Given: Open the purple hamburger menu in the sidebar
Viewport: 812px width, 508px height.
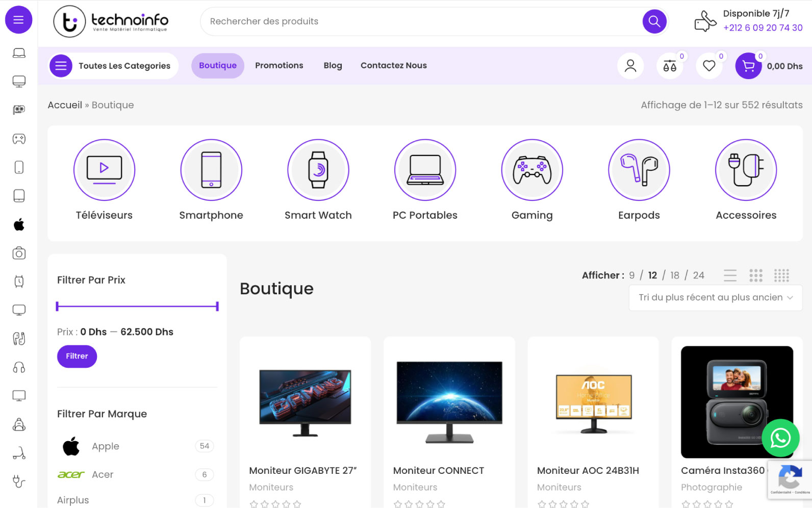Looking at the screenshot, I should (19, 20).
